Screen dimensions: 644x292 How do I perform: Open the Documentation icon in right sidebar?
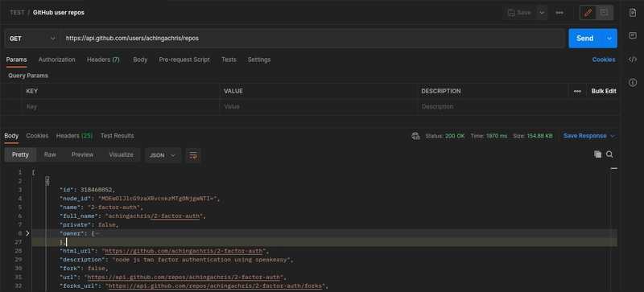[x=633, y=13]
